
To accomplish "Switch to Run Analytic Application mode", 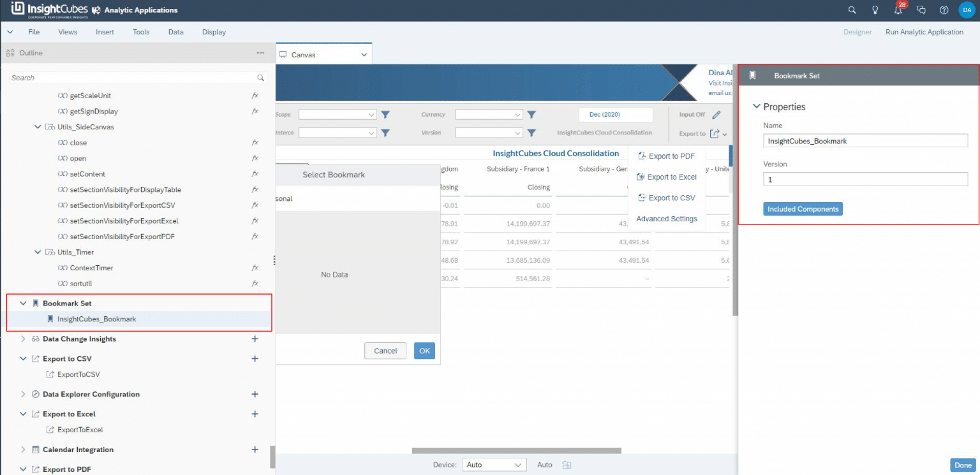I will (x=924, y=31).
